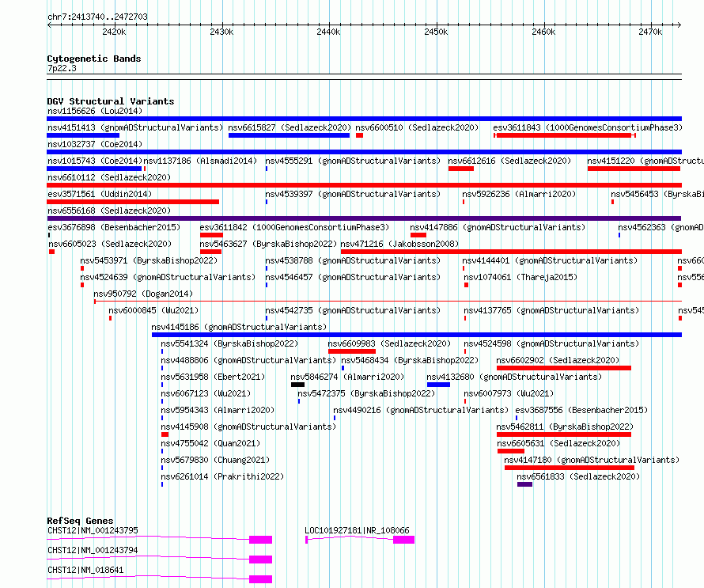Open nsv4137765 (gnomADStructuralVariants) label
Screen dimensions: 704x588
[x=551, y=310]
